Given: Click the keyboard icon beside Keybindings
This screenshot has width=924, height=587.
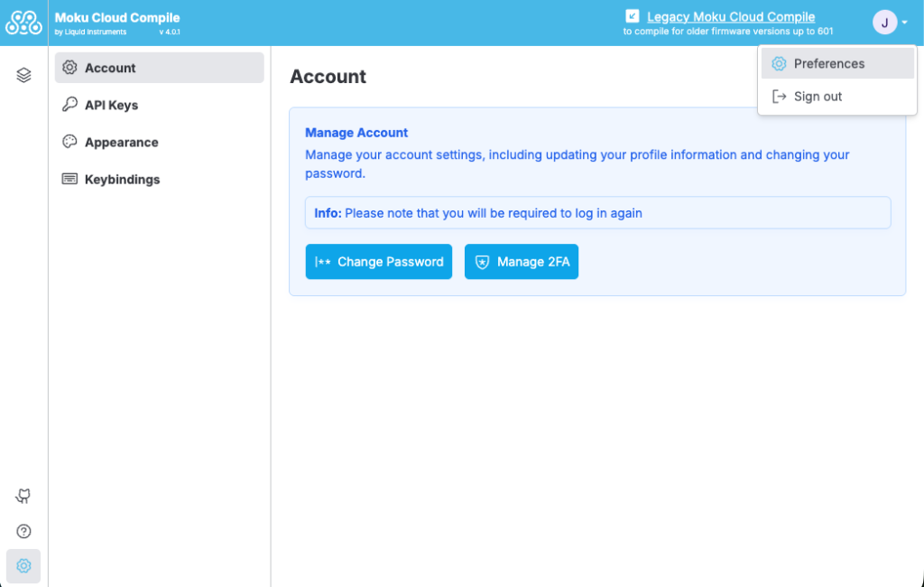Looking at the screenshot, I should [x=69, y=179].
